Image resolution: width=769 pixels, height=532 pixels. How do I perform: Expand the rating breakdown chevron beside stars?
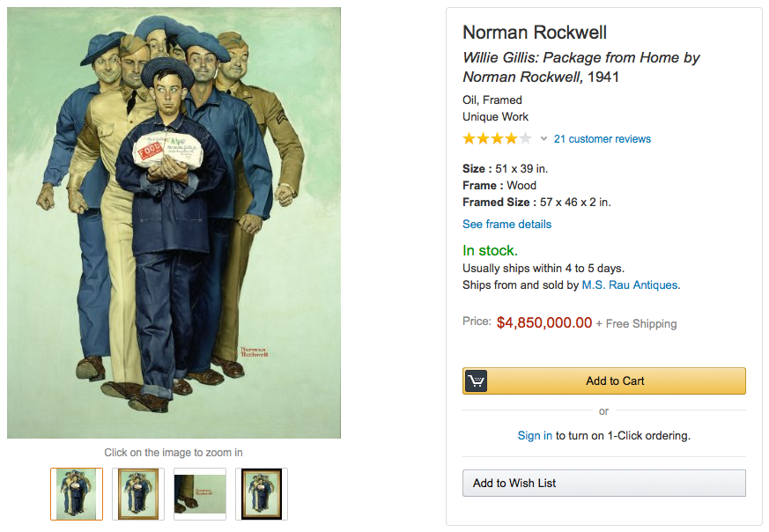pos(543,139)
